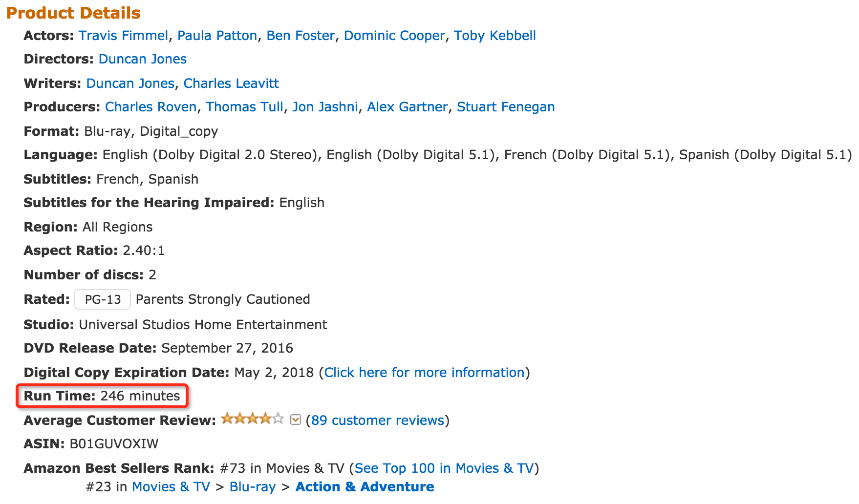Click here for more information link
Image resolution: width=859 pixels, height=504 pixels.
tap(424, 373)
